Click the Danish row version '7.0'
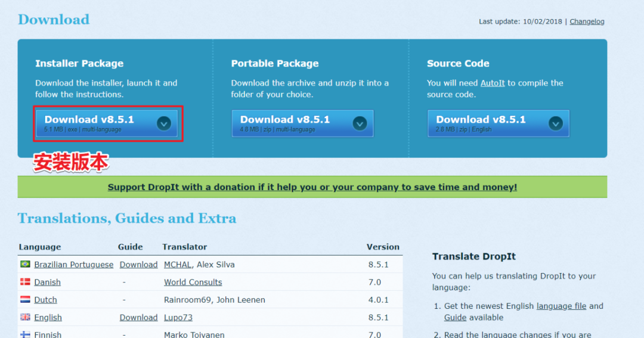Screen dimensions: 644x338 click(374, 283)
